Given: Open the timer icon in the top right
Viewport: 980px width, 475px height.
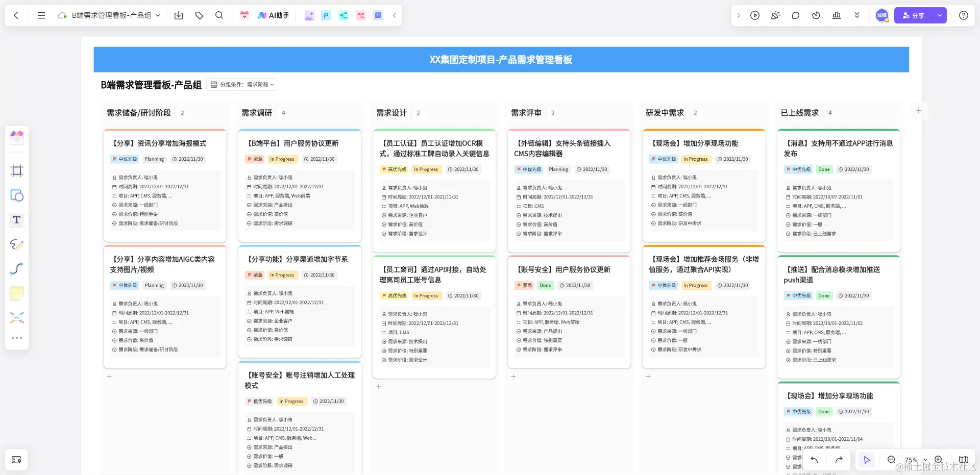Looking at the screenshot, I should (816, 15).
